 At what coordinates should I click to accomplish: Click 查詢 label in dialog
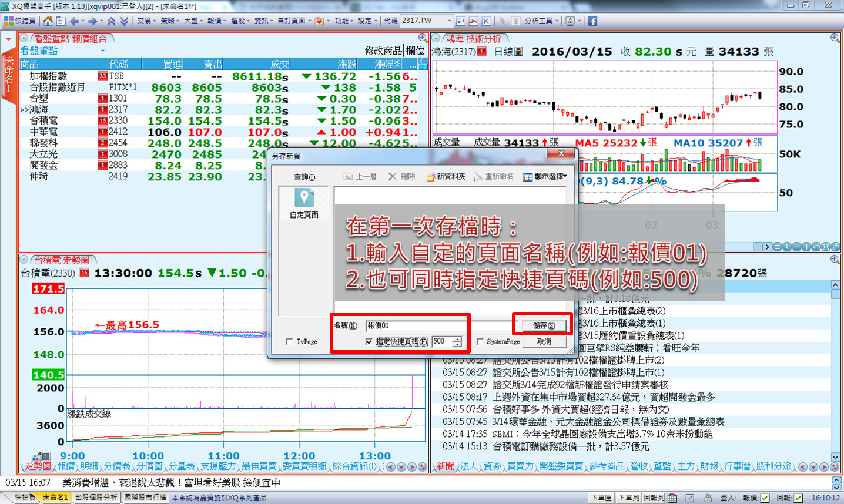304,177
